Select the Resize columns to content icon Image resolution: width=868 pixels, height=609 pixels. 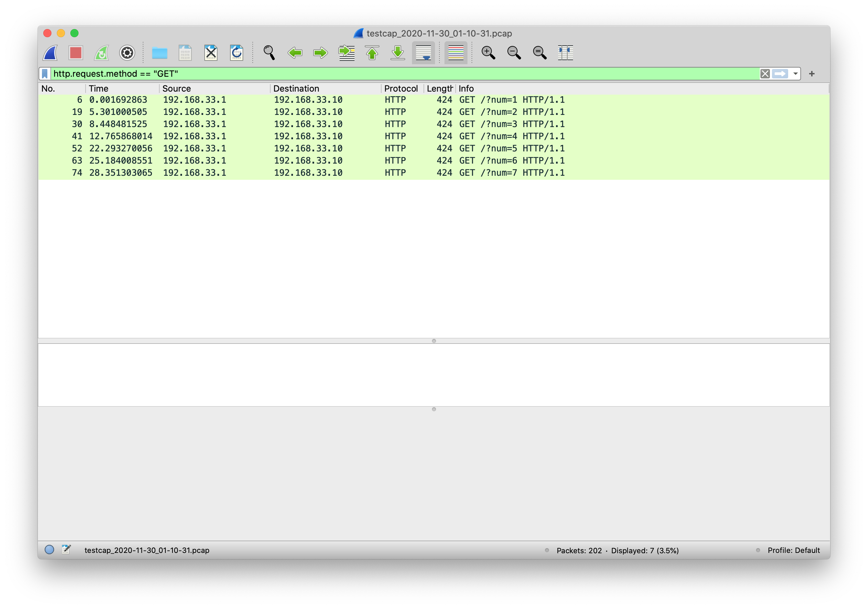[x=565, y=52]
